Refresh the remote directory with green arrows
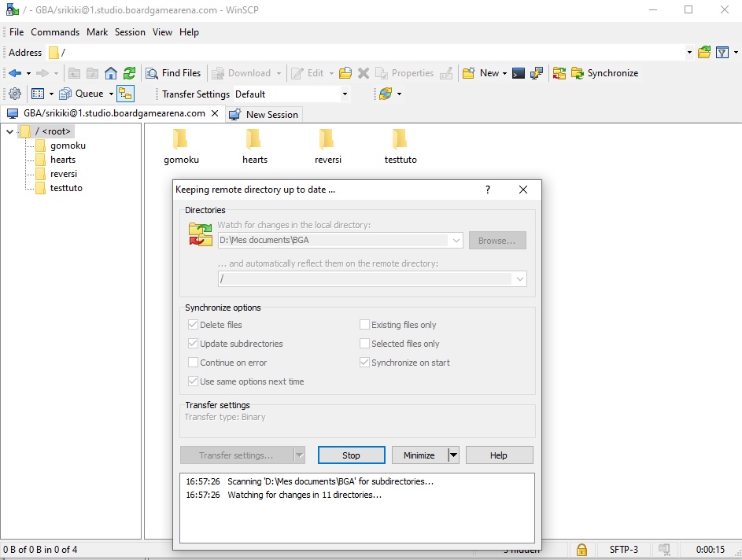The height and width of the screenshot is (560, 742). [x=129, y=73]
